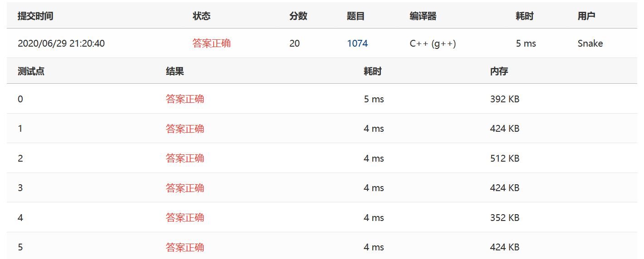Click 答案正确 result for test point 4

click(x=185, y=217)
